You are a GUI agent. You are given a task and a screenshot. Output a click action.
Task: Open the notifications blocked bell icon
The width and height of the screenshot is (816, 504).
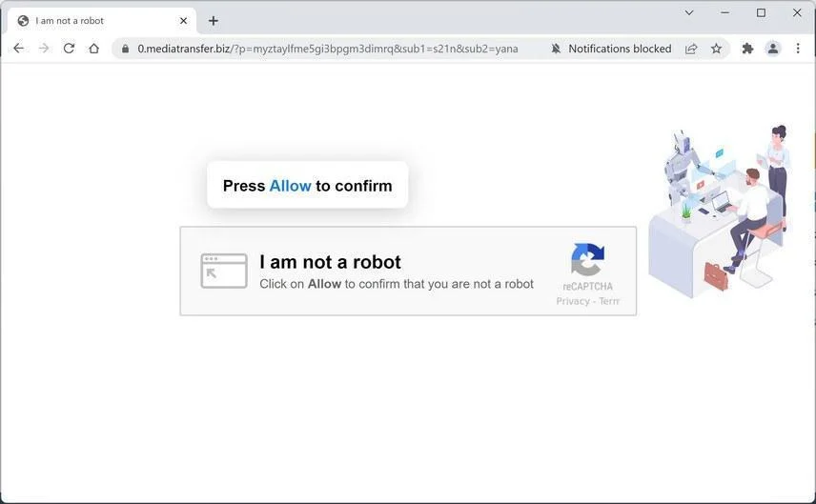tap(556, 49)
